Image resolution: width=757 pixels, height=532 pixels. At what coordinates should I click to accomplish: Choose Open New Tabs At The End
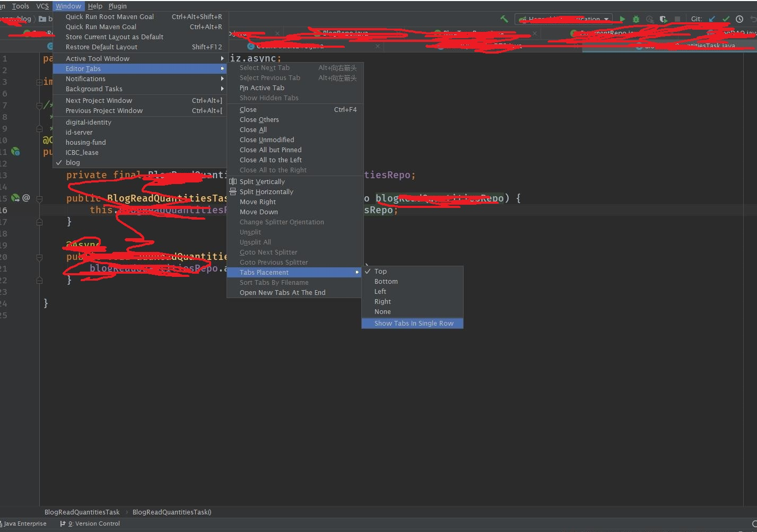click(295, 292)
